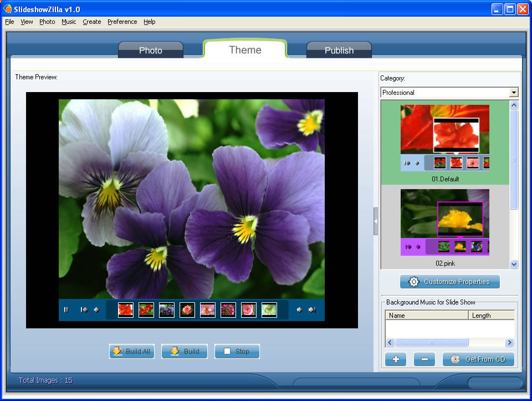
Task: Open Customize Properties gear button
Action: (449, 282)
